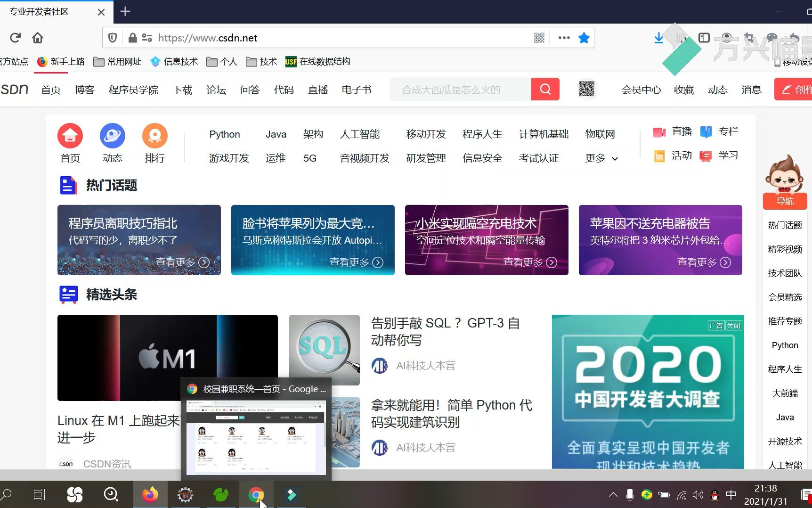Open the 专栏 book icon link

719,132
